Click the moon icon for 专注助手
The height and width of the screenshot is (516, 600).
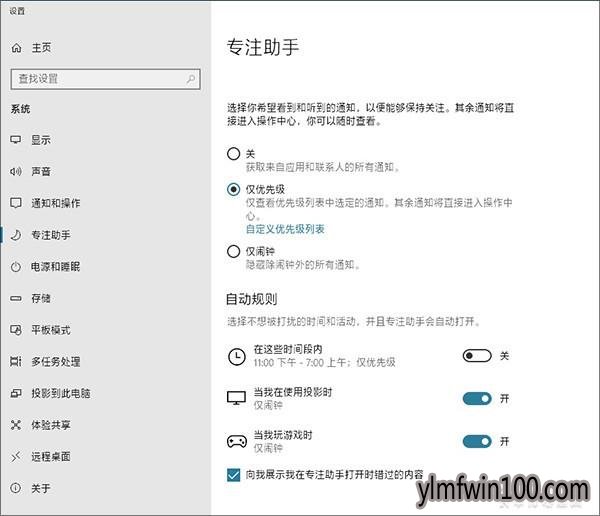(x=16, y=235)
